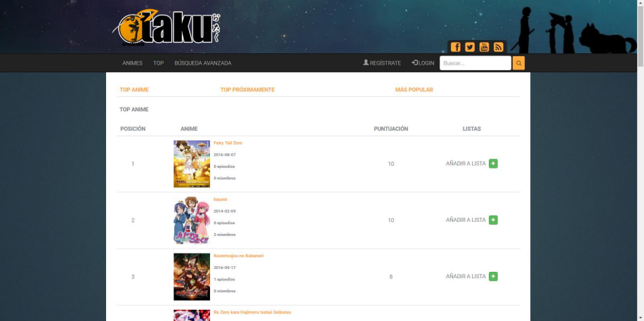The image size is (644, 321).
Task: Open Re Zero kara Hajimeru Isekai Seikatsu link
Action: click(x=252, y=313)
